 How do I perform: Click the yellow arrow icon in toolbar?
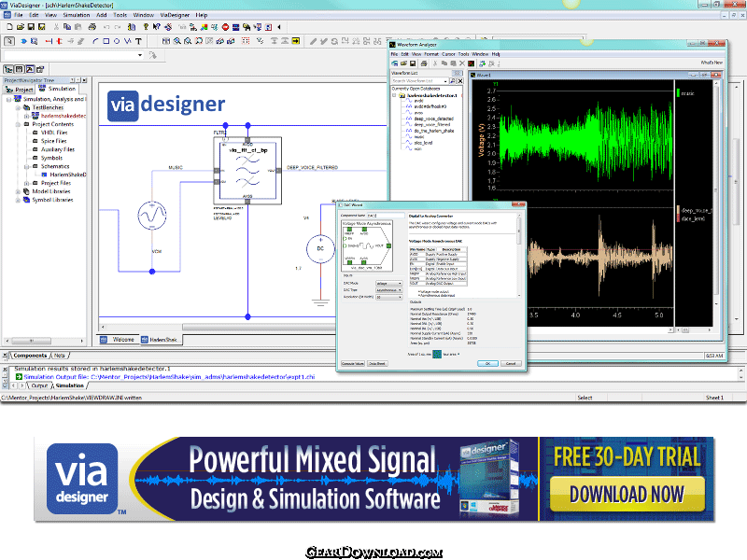click(296, 41)
